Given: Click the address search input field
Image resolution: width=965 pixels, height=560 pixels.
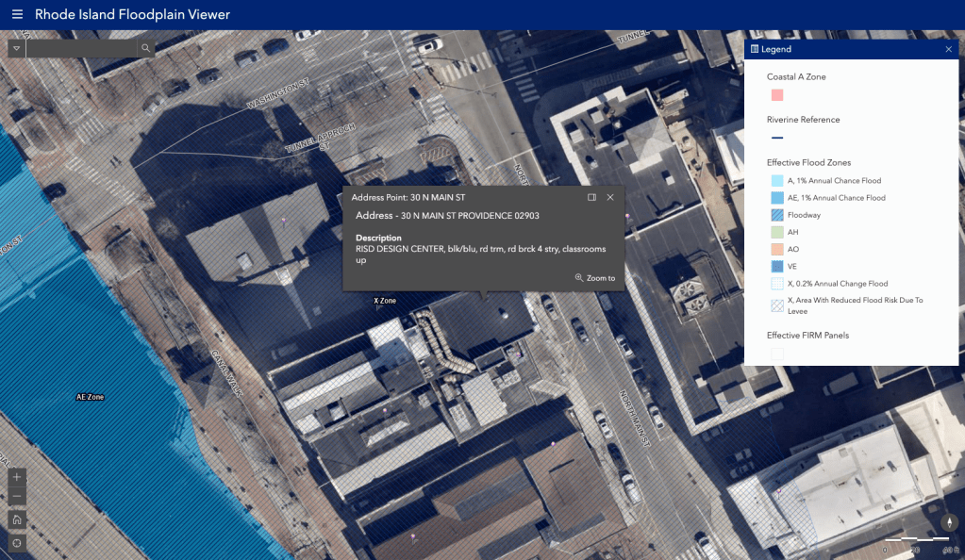Looking at the screenshot, I should 81,48.
